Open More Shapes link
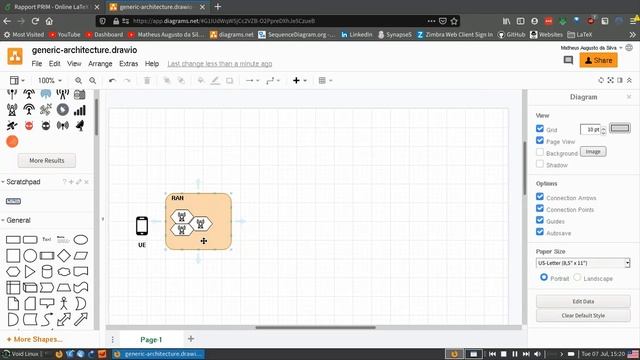Screen dimensions: 640x360 pos(34,339)
